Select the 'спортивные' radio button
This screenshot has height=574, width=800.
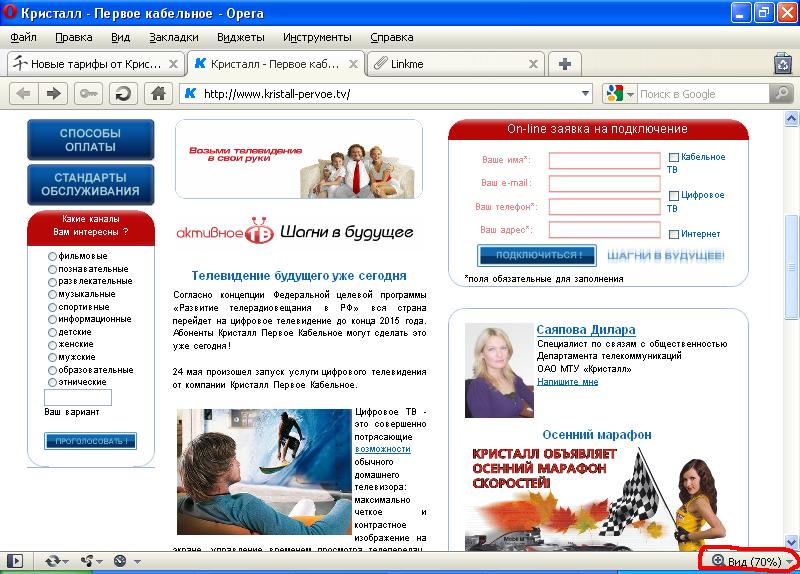point(52,307)
